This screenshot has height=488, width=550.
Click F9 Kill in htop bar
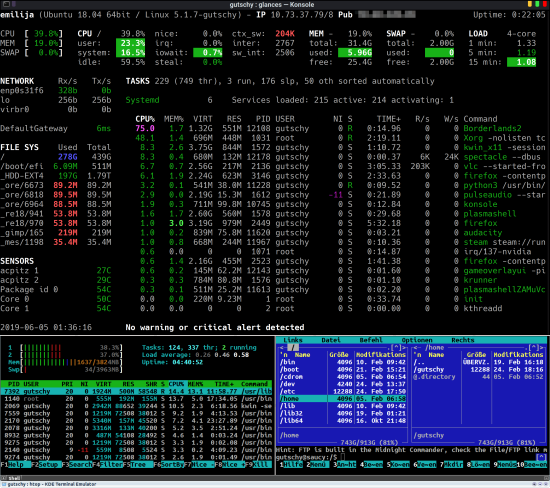coord(257,464)
